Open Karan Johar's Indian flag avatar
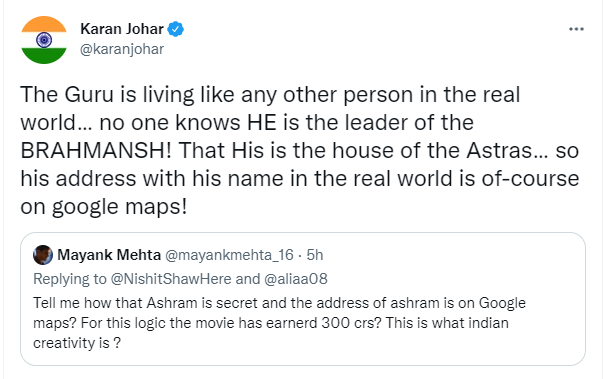The image size is (608, 379). pyautogui.click(x=44, y=40)
